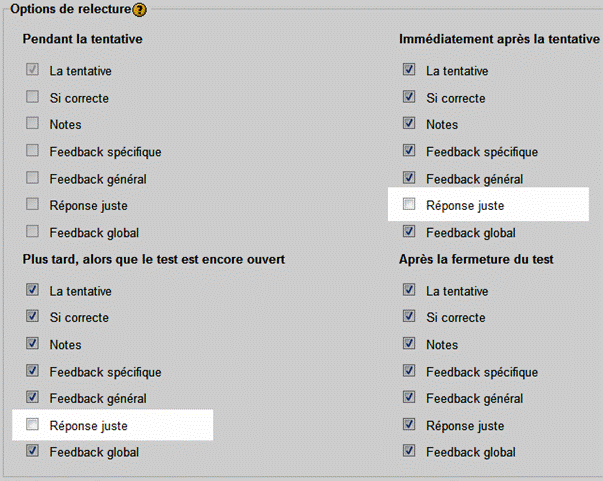Untick Si correcte under Après la fermeture
This screenshot has height=481, width=603.
click(408, 318)
